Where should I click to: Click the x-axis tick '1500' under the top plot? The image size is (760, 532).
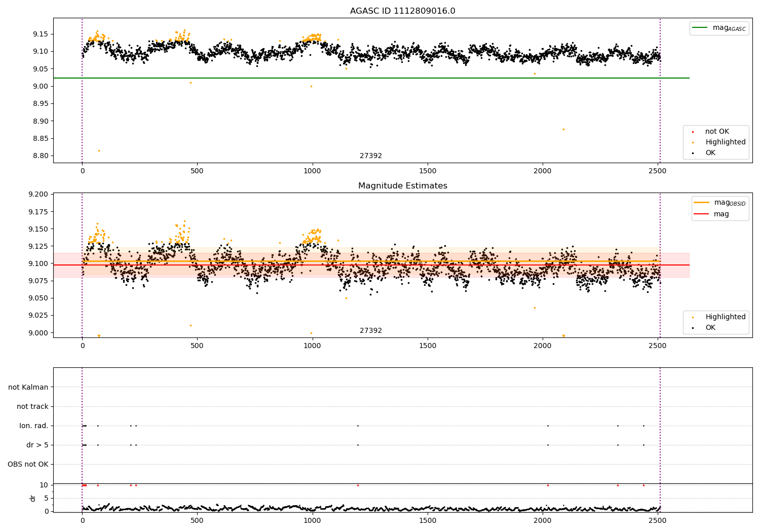coord(428,171)
